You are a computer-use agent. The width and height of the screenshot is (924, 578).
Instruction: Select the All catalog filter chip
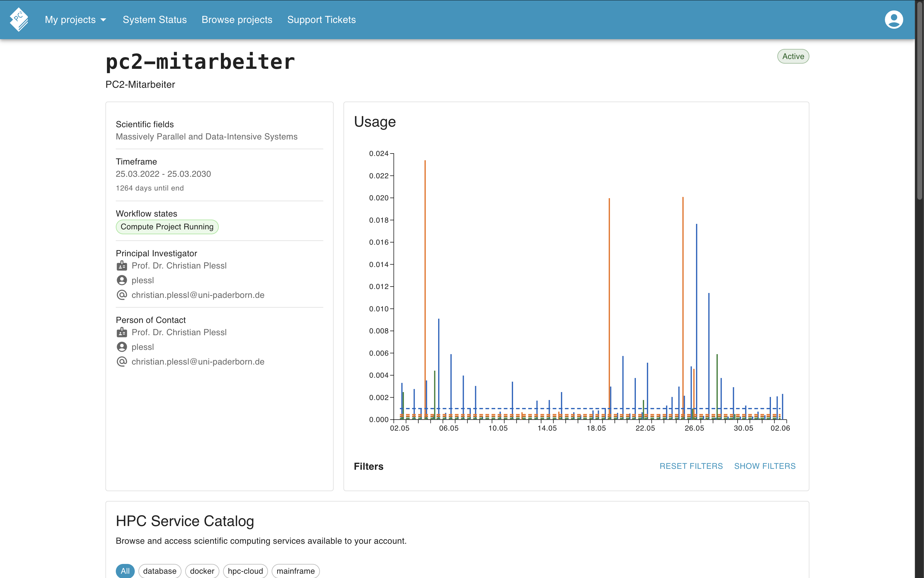[125, 571]
